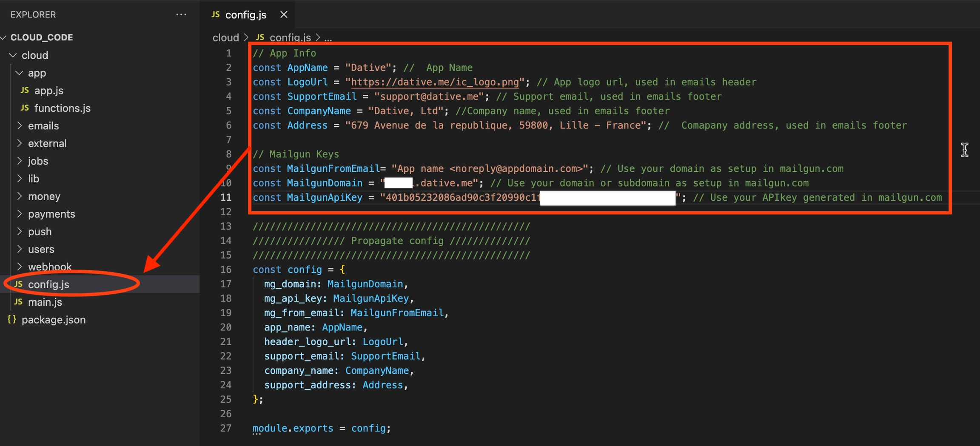980x446 pixels.
Task: Open functions.js file in explorer
Action: pos(62,108)
